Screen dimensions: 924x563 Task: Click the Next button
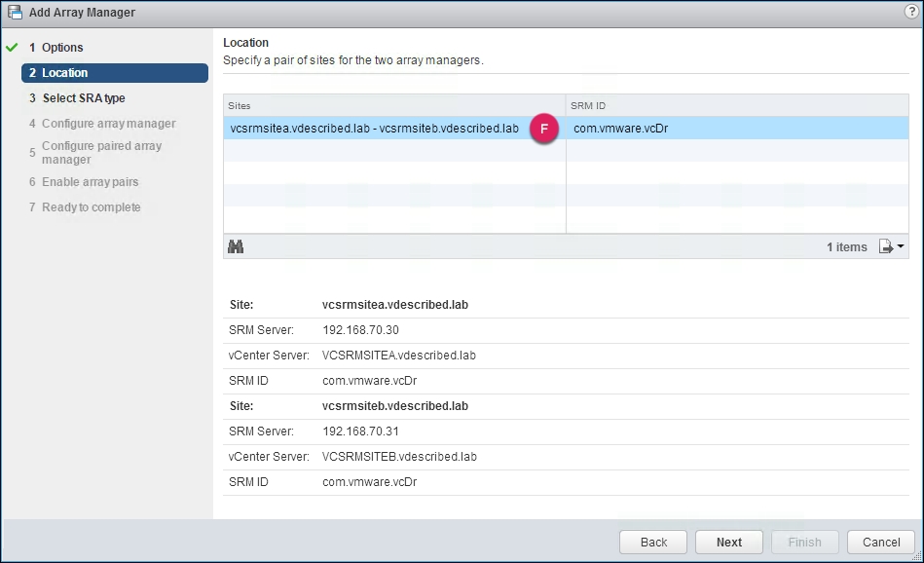pyautogui.click(x=728, y=542)
